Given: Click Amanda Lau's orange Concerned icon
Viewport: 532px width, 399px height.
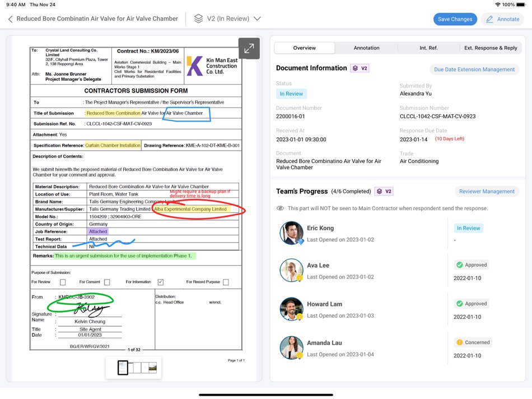Looking at the screenshot, I should tap(459, 342).
